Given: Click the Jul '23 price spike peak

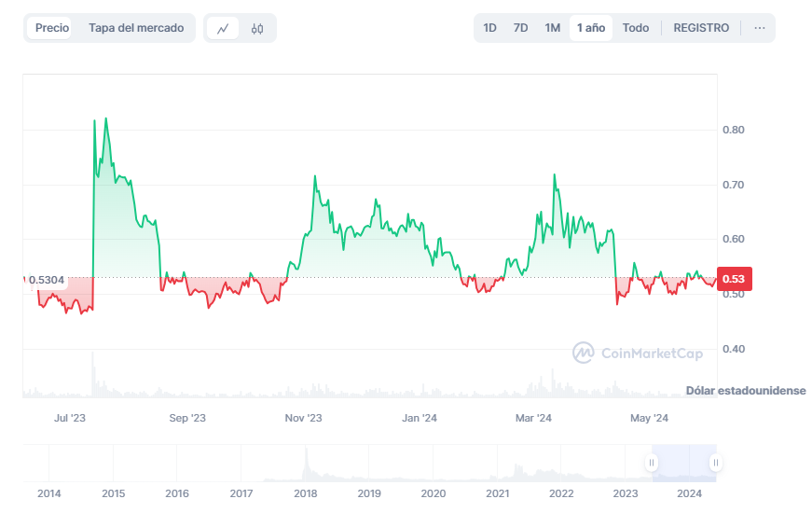Looking at the screenshot, I should tap(106, 119).
